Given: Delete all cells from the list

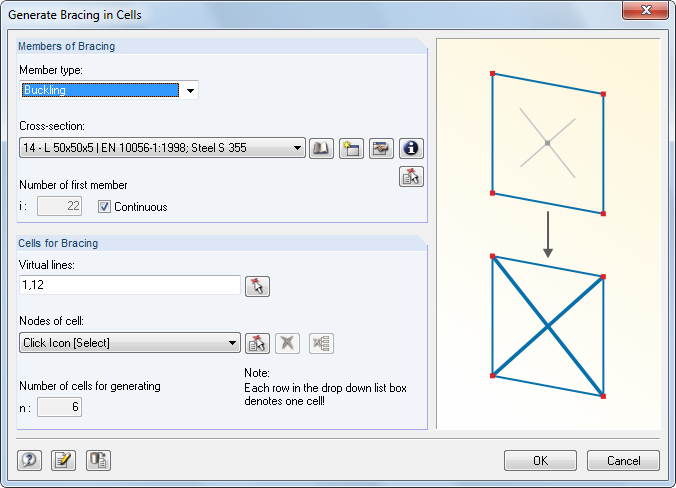Looking at the screenshot, I should pyautogui.click(x=321, y=344).
